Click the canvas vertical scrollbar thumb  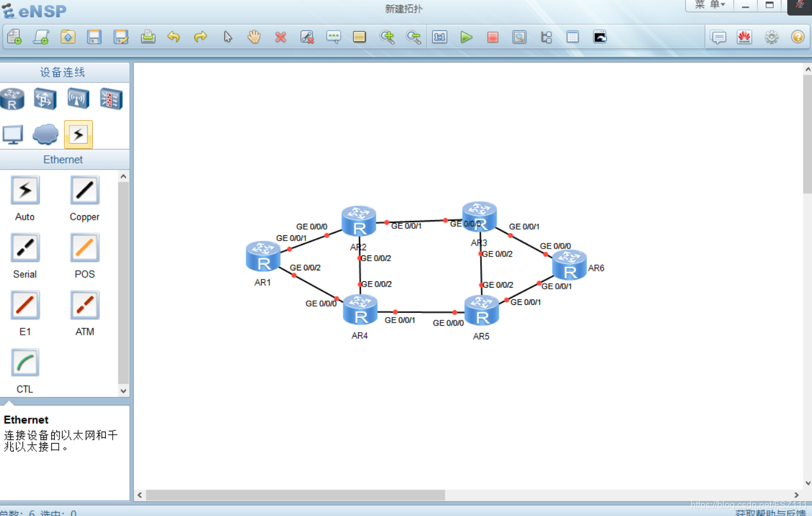[x=807, y=134]
